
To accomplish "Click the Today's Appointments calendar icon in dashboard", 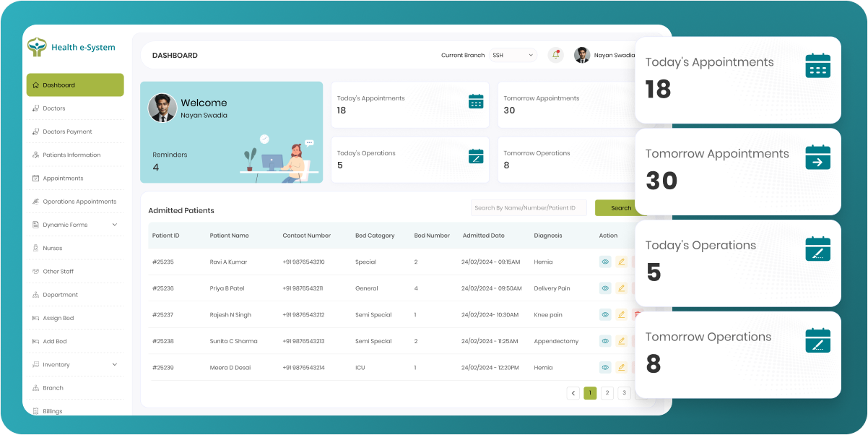I will pos(476,101).
